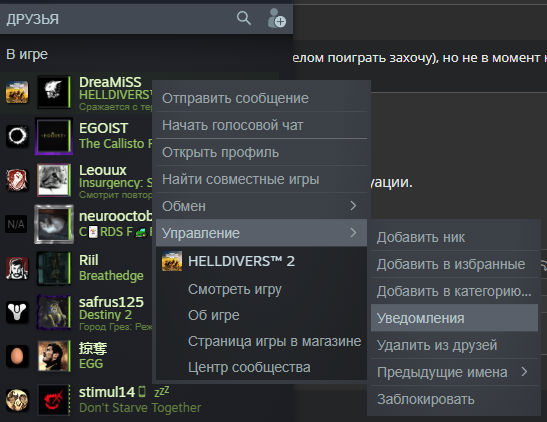This screenshot has width=547, height=422.
Task: Select friend name neurooctob
Action: (x=115, y=216)
